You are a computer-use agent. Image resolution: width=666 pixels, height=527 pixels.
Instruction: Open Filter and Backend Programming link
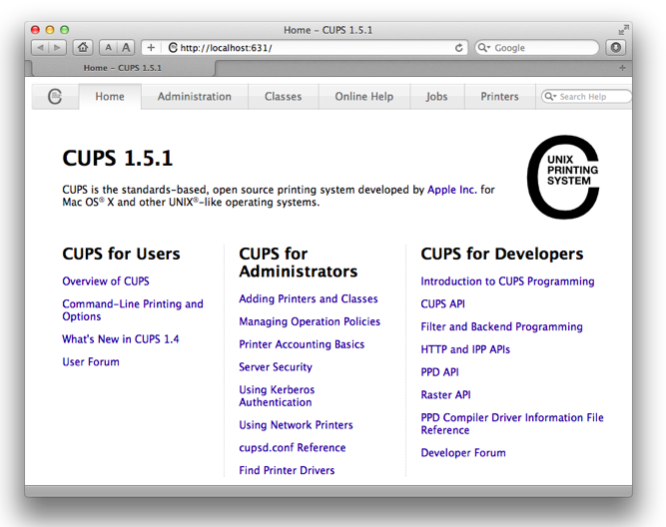pos(502,327)
